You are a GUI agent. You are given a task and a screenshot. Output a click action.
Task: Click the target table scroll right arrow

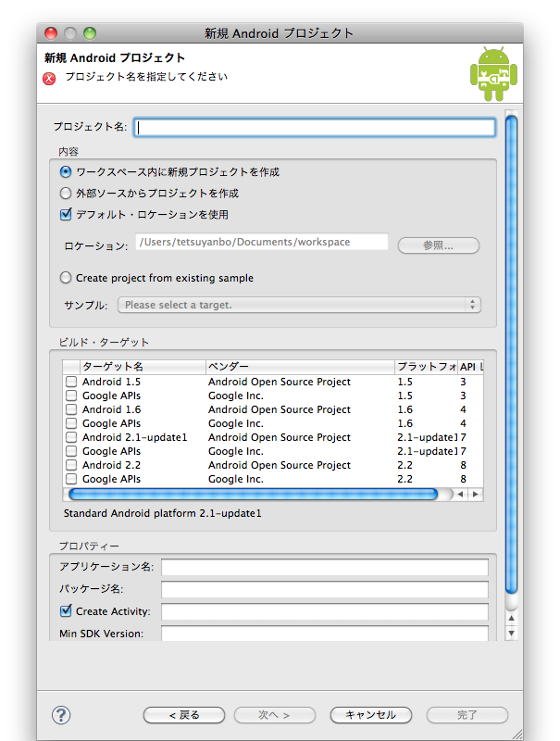point(476,495)
